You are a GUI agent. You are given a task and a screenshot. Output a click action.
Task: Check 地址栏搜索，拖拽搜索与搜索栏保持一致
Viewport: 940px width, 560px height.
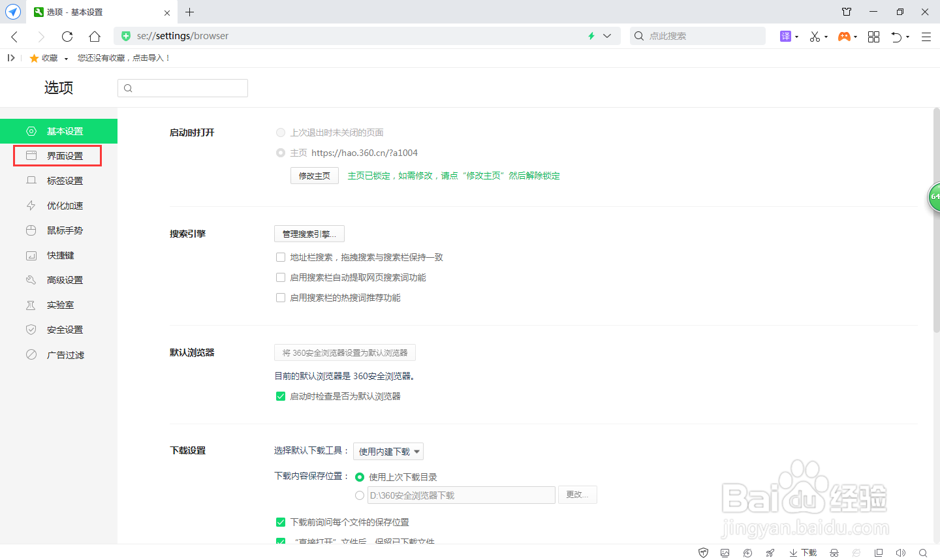281,257
